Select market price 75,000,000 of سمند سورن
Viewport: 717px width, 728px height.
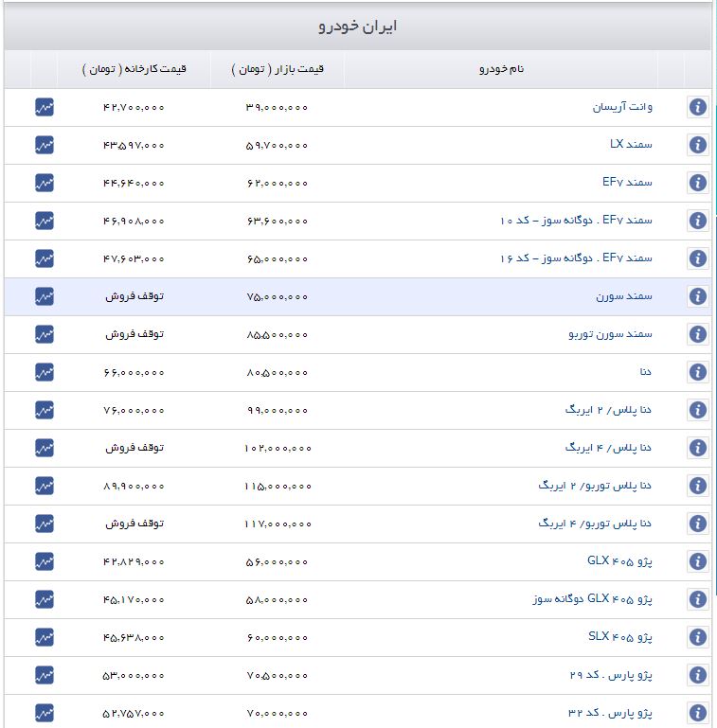point(277,296)
